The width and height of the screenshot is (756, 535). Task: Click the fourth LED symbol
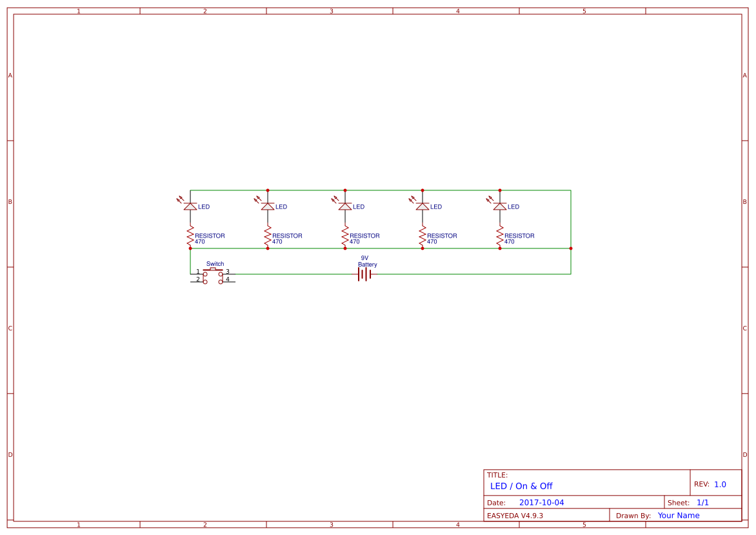click(423, 207)
